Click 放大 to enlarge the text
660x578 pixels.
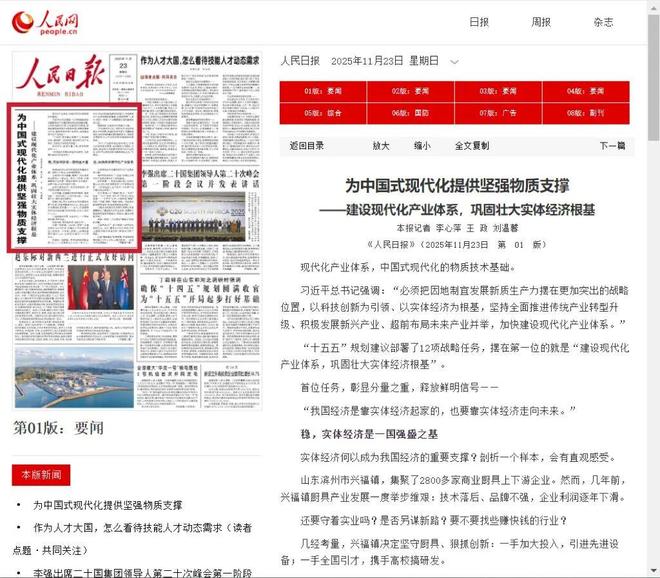(381, 146)
